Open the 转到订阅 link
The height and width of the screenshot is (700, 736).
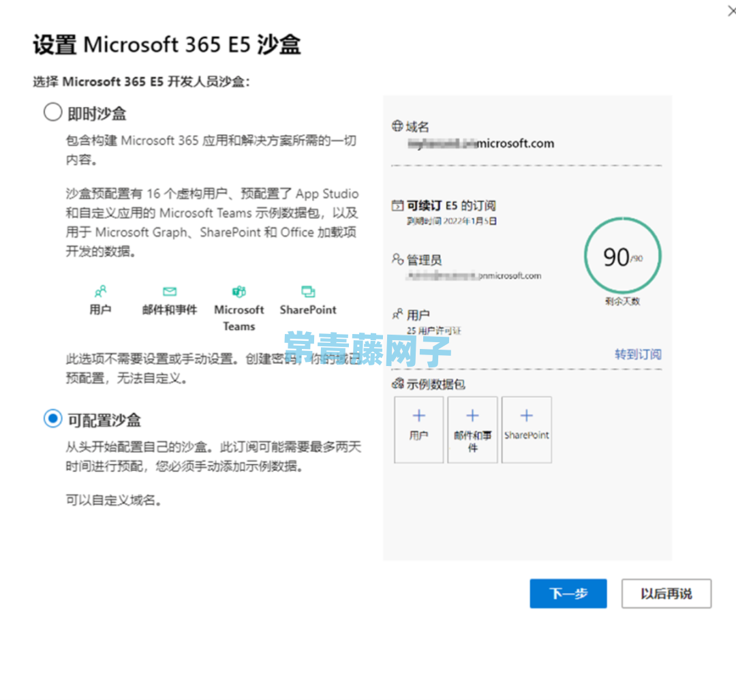point(638,354)
